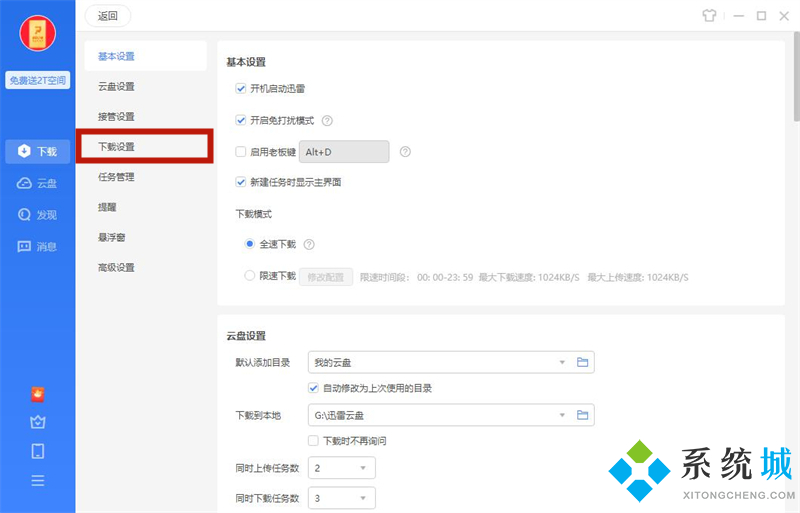The width and height of the screenshot is (800, 513).
Task: Expand 我的云盘 directory dropdown
Action: coord(562,362)
